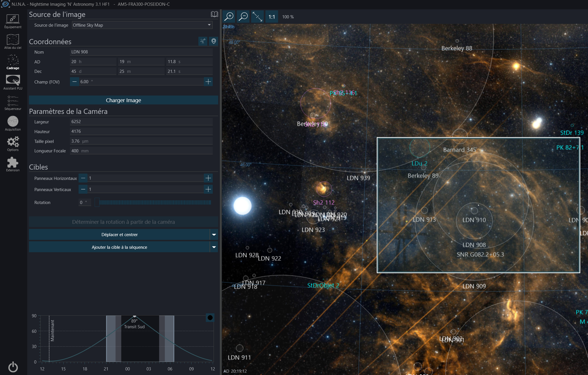This screenshot has height=375, width=588.
Task: Open the Assistant PLU tool
Action: [13, 82]
